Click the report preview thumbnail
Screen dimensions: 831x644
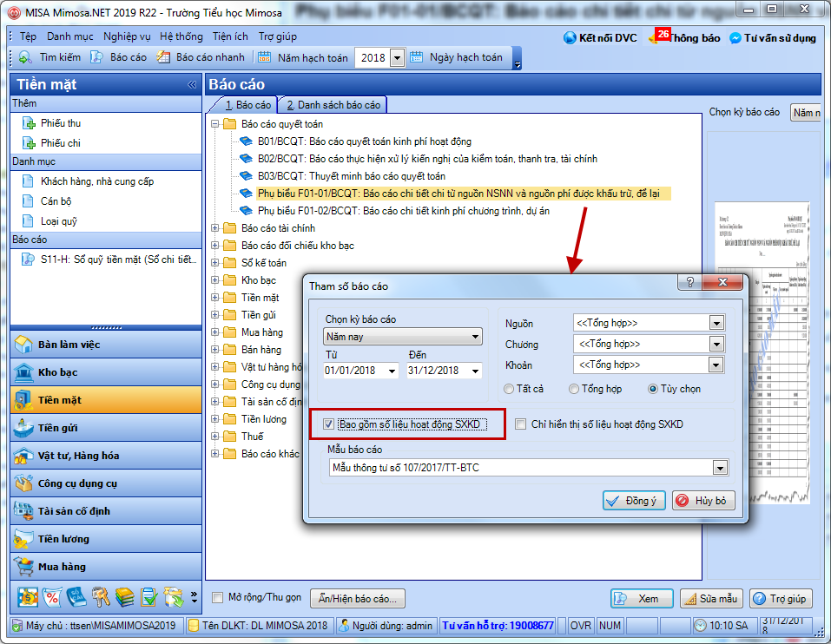[x=762, y=352]
